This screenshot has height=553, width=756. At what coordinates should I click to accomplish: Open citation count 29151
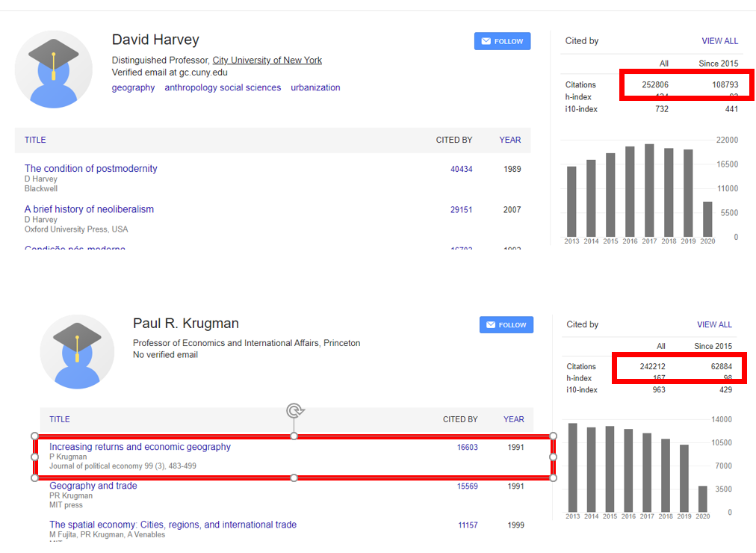point(462,210)
